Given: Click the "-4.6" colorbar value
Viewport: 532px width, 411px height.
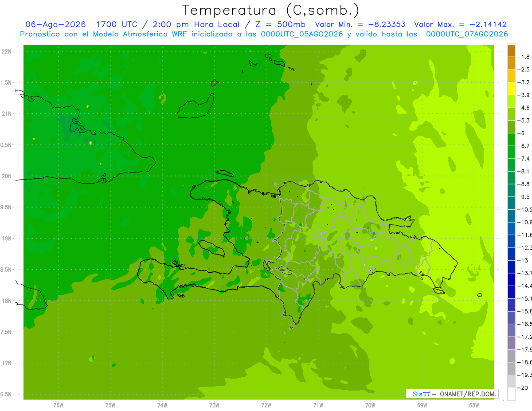Looking at the screenshot, I should 524,108.
